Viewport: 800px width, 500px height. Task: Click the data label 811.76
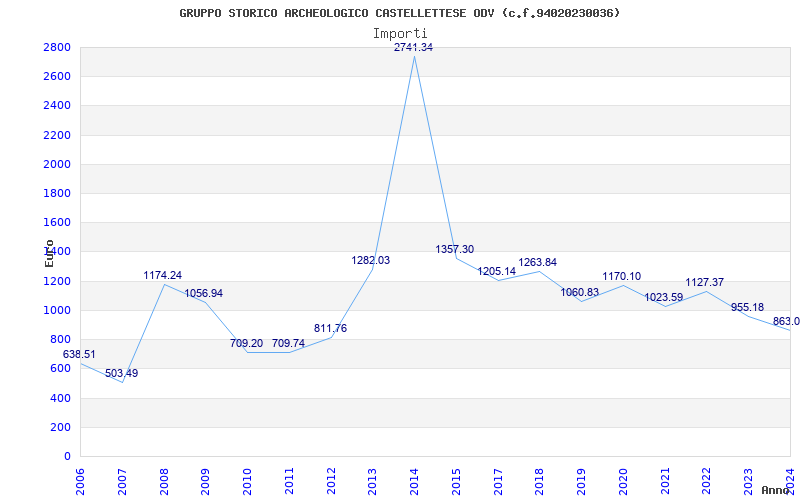[x=330, y=329]
